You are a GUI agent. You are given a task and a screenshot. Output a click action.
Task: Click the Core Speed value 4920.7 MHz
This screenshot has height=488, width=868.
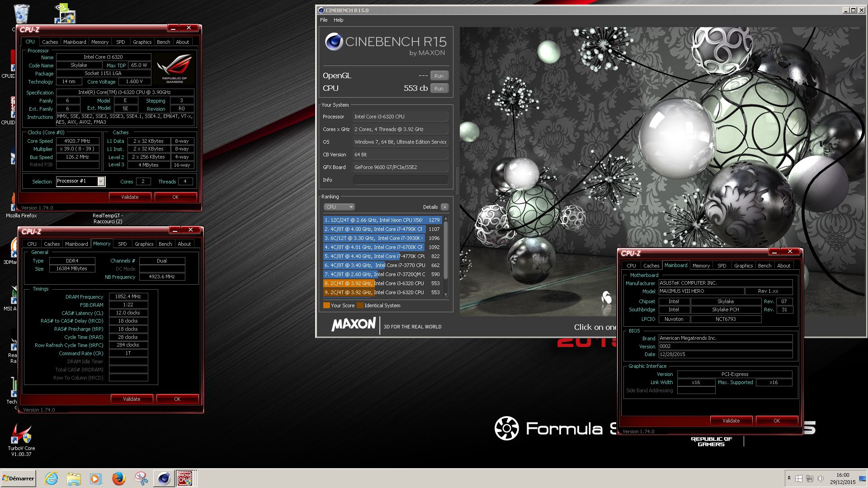click(78, 141)
